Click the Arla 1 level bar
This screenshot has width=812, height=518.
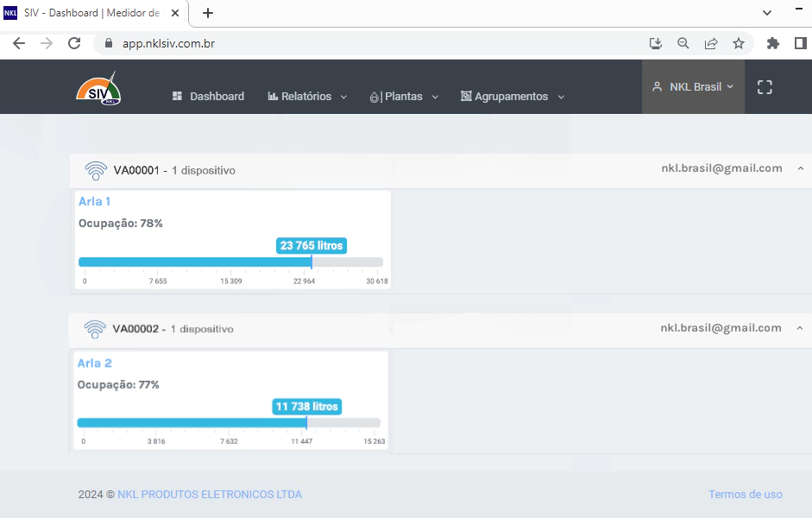230,262
